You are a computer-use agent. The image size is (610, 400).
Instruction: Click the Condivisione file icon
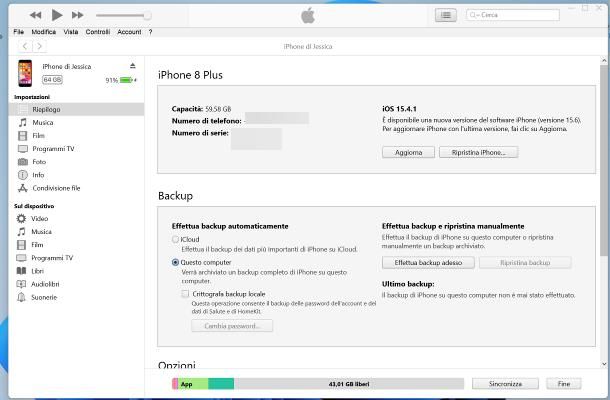tap(23, 188)
